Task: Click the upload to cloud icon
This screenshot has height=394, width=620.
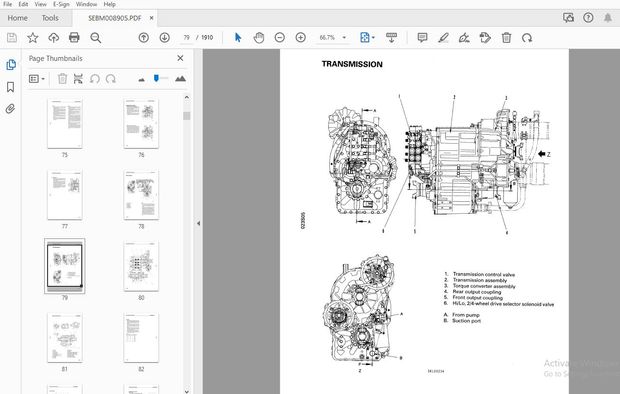Action: point(53,38)
